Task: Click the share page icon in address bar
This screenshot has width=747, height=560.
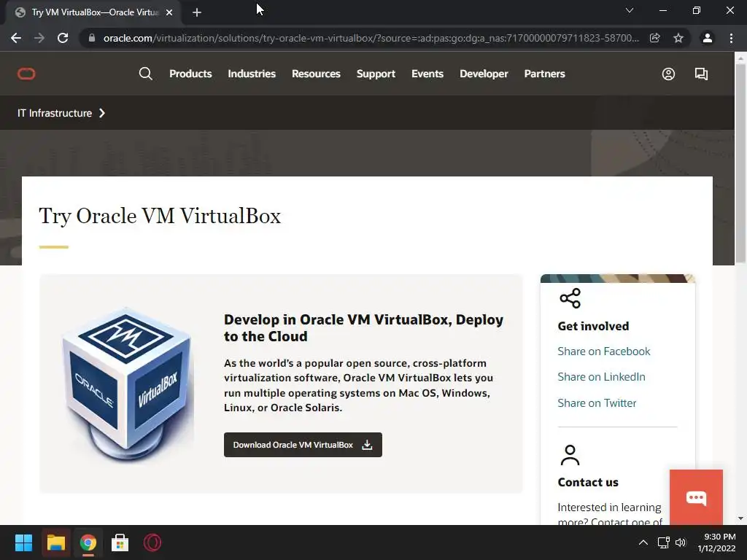Action: [x=655, y=38]
